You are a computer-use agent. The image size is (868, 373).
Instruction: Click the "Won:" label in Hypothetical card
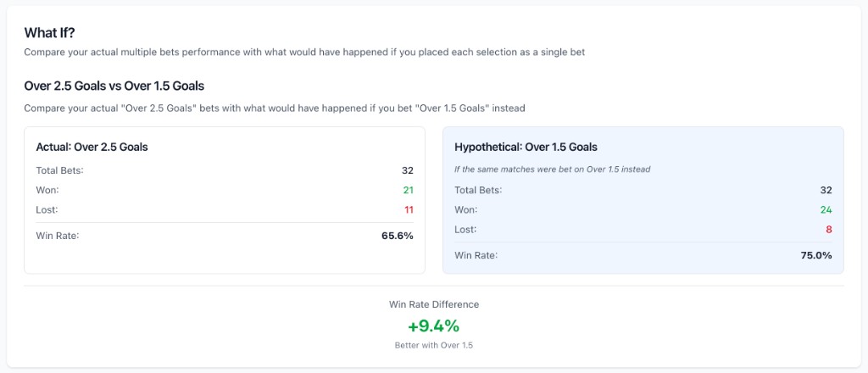pos(466,209)
